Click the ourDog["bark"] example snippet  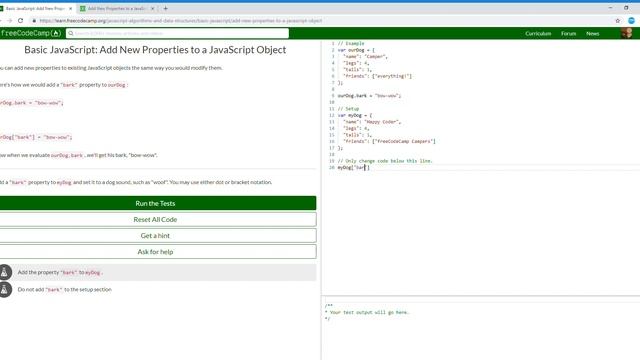tap(36, 138)
